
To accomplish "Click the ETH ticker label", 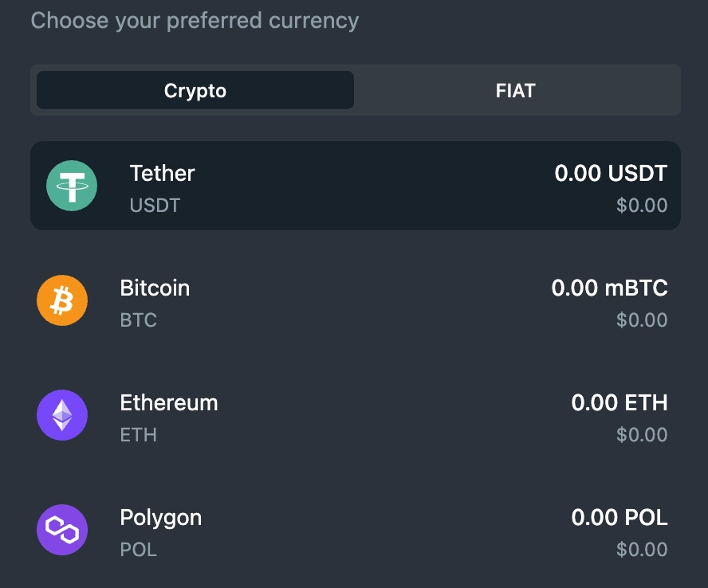I will click(x=138, y=434).
